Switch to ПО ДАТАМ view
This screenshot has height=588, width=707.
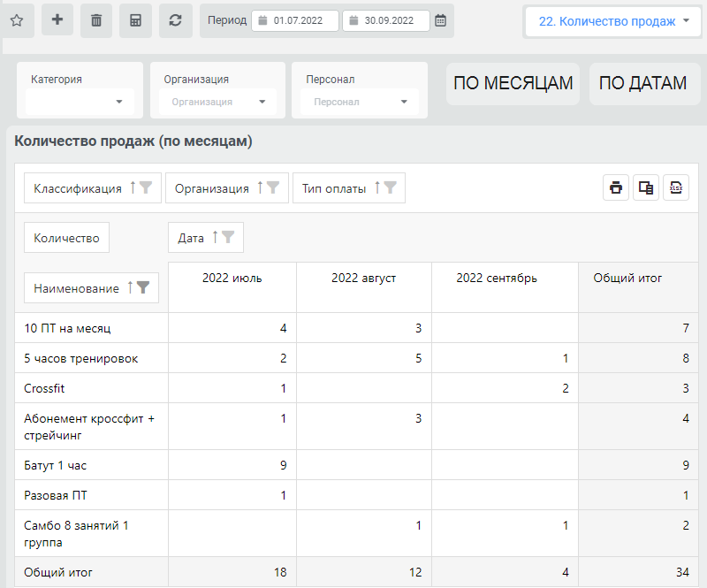tap(643, 83)
